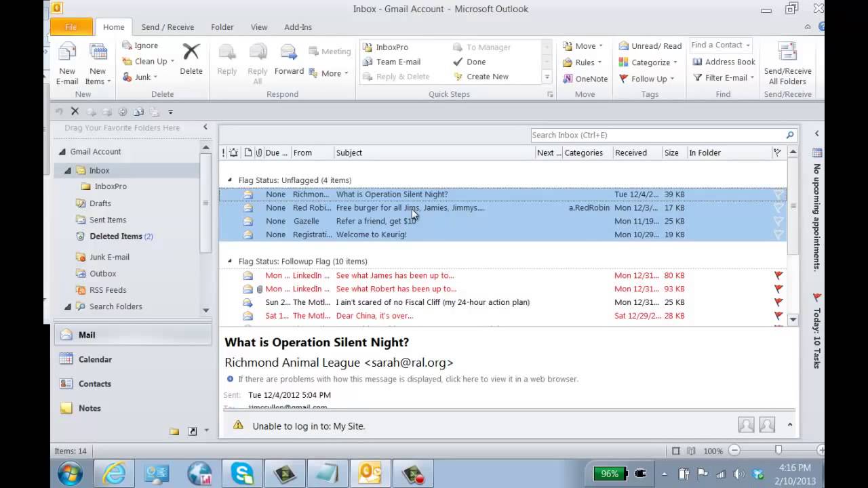This screenshot has height=488, width=868.
Task: Click the zoom out minus button
Action: click(x=735, y=450)
